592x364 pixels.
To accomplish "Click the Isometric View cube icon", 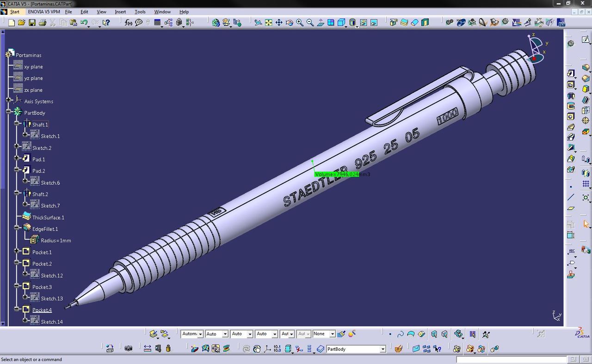I will (341, 22).
